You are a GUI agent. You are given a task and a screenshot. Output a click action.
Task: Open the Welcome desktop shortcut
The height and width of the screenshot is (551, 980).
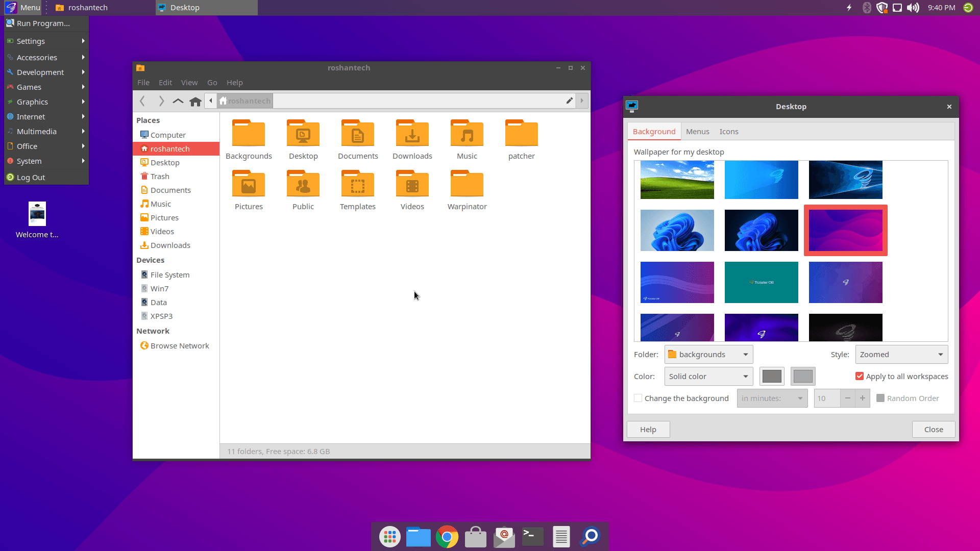pyautogui.click(x=37, y=220)
